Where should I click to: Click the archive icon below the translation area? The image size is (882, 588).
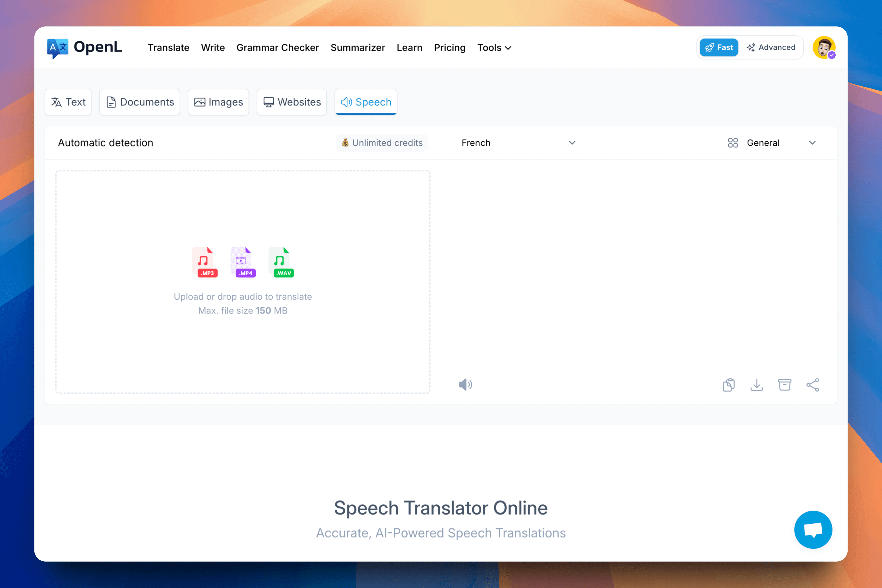785,384
